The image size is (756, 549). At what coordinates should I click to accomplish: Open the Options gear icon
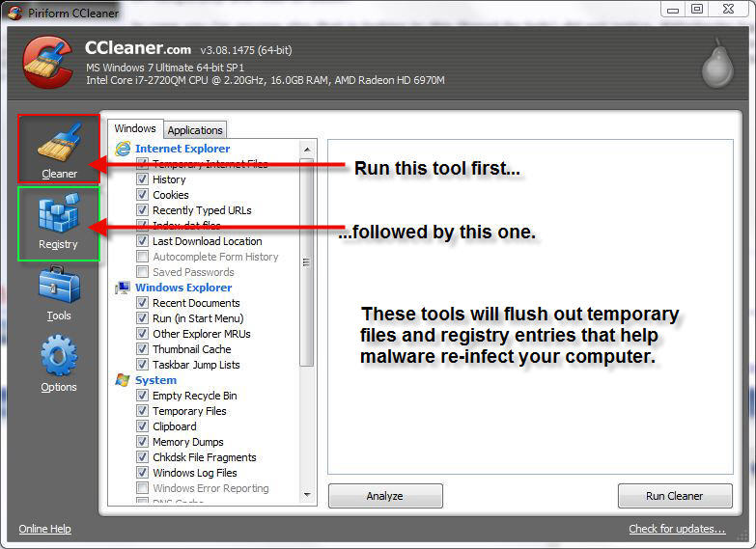pos(59,355)
